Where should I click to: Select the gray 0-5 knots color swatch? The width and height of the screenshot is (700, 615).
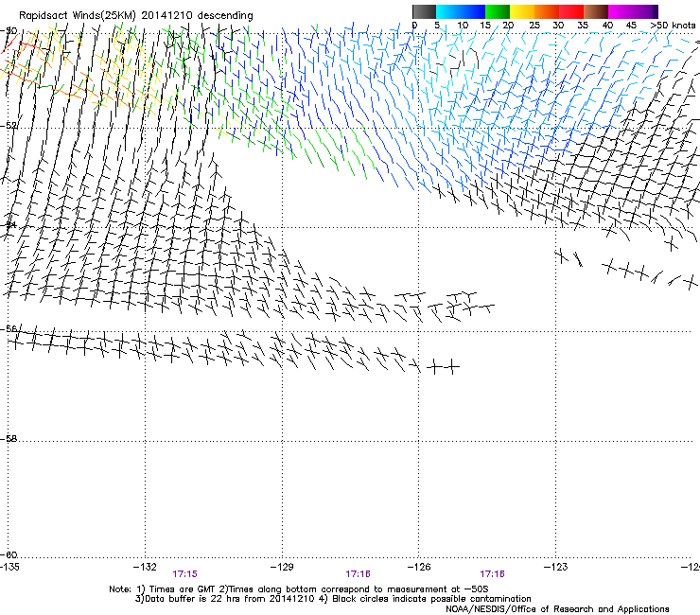424,11
